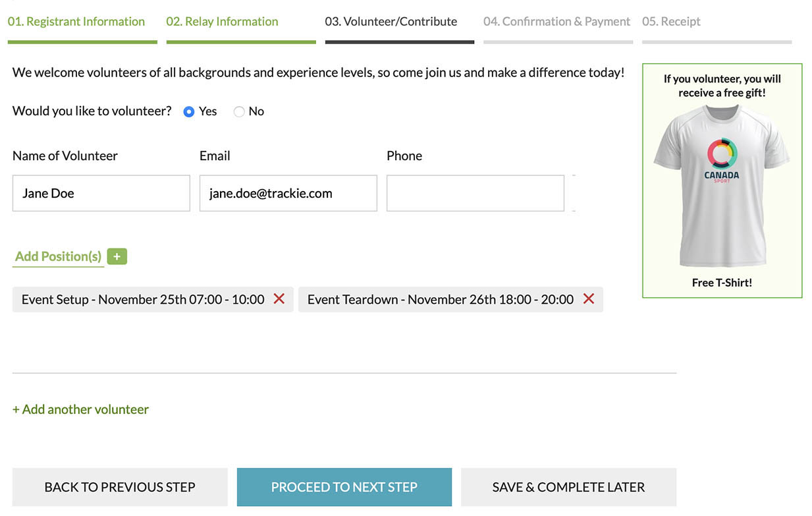Go to Relay Information step tab
Viewport: 812px width, 516px height.
tap(222, 22)
